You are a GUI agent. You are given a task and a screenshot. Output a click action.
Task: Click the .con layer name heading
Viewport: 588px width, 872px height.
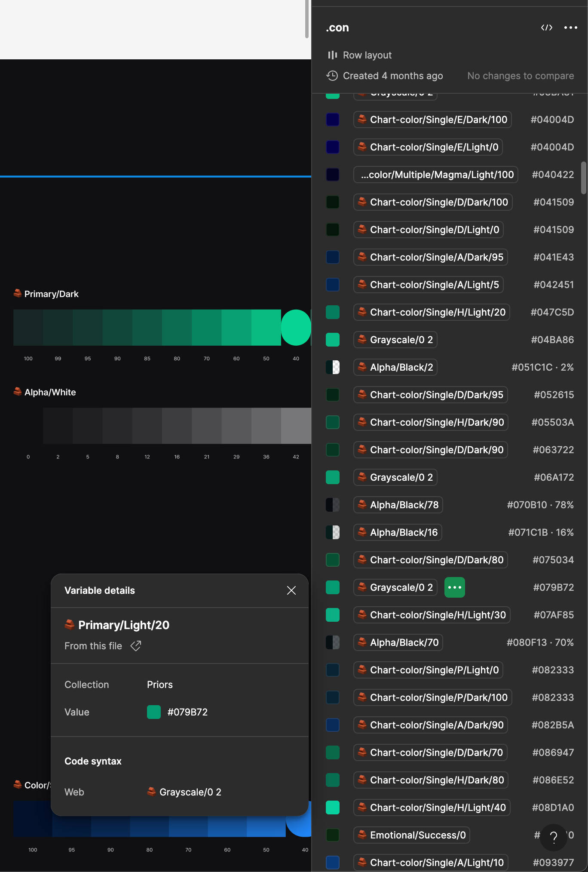coord(337,28)
